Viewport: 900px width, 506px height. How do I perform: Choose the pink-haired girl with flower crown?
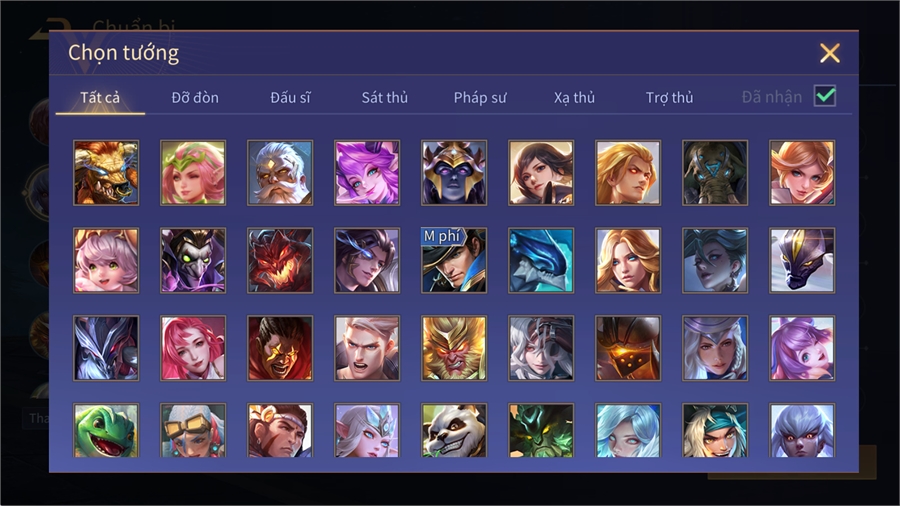click(193, 173)
